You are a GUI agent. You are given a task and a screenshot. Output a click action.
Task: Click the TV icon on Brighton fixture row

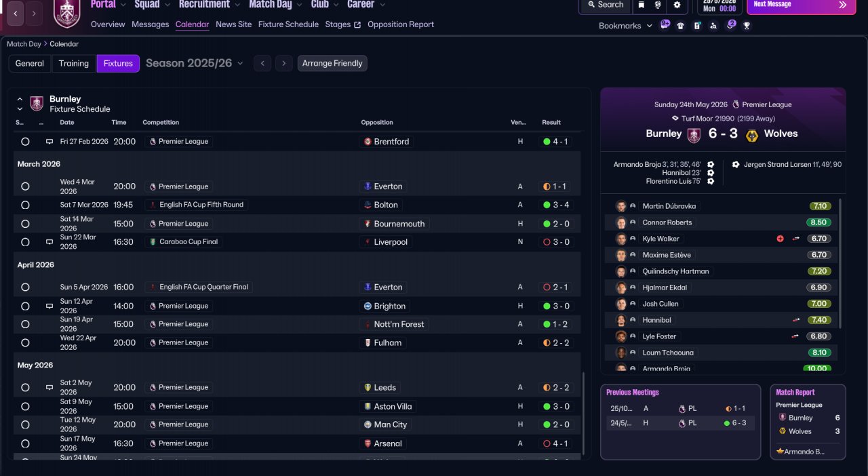pos(49,306)
